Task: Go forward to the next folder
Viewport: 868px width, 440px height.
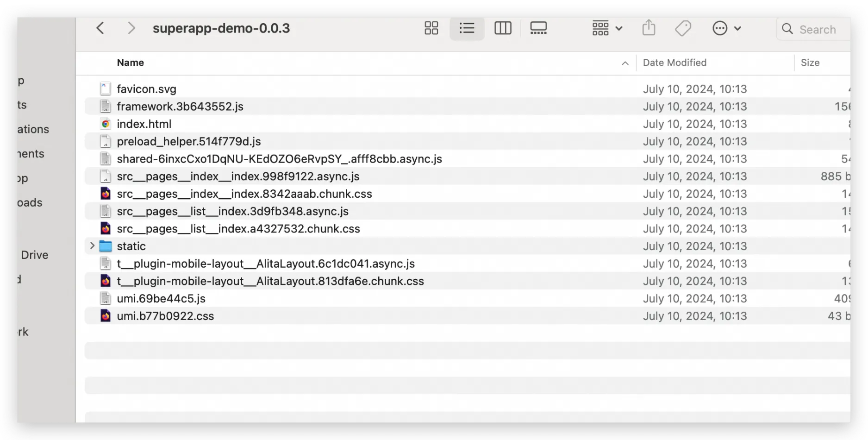Action: pos(131,28)
